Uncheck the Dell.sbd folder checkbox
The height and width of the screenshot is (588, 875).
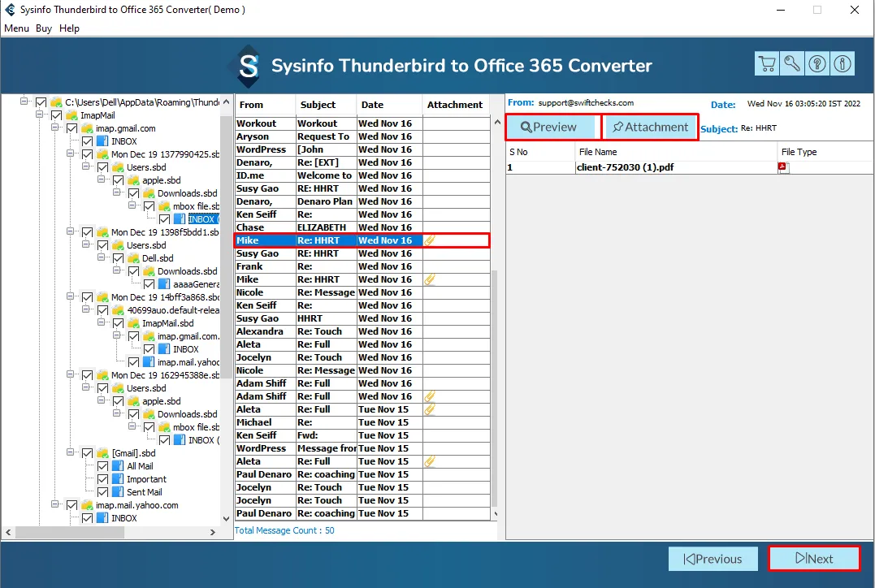pyautogui.click(x=119, y=258)
